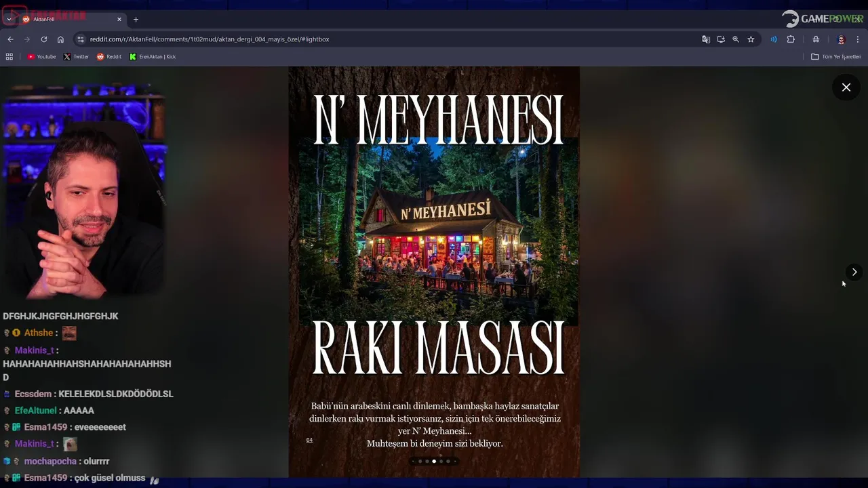Screen dimensions: 868x488
Task: Click the active gallery pagination dot
Action: pyautogui.click(x=434, y=462)
